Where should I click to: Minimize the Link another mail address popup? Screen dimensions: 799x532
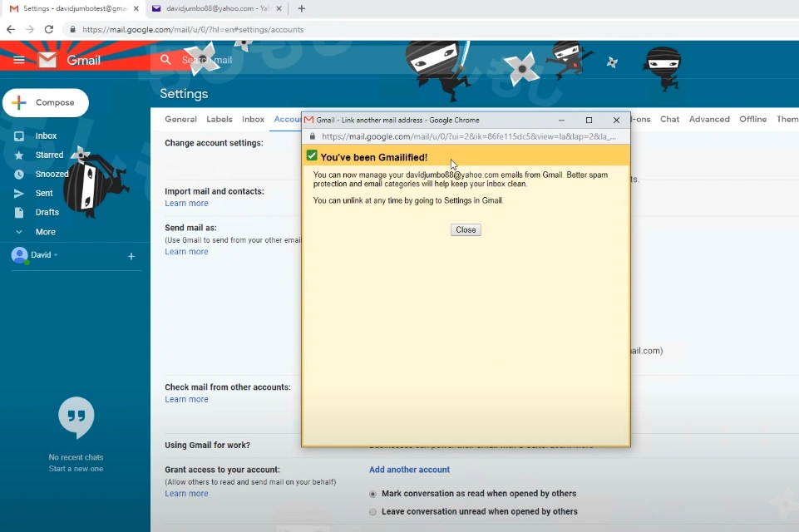pos(561,121)
